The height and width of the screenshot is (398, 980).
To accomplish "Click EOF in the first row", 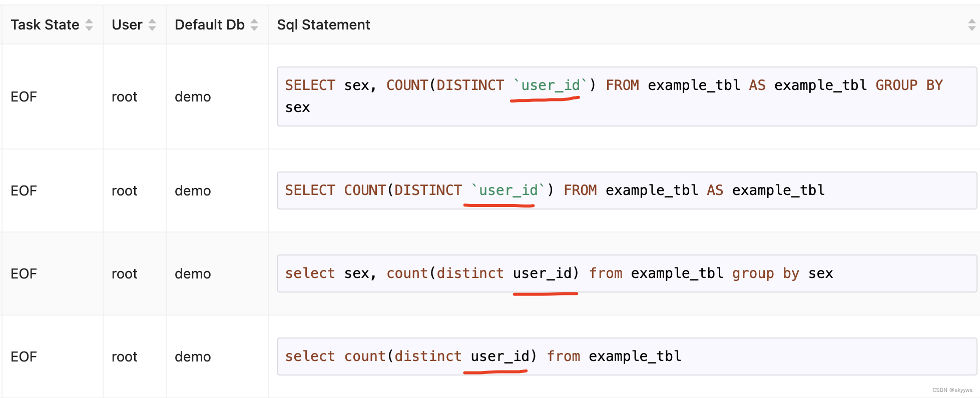I will point(24,96).
